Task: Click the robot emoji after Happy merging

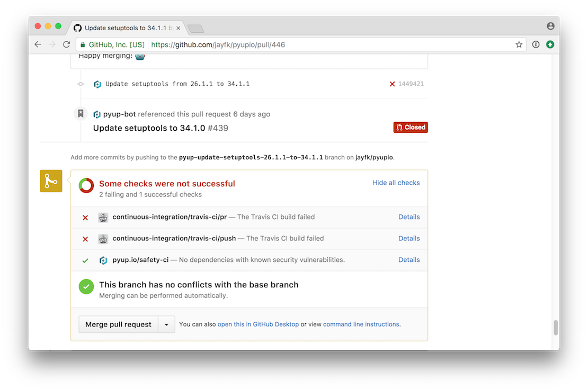Action: (140, 56)
